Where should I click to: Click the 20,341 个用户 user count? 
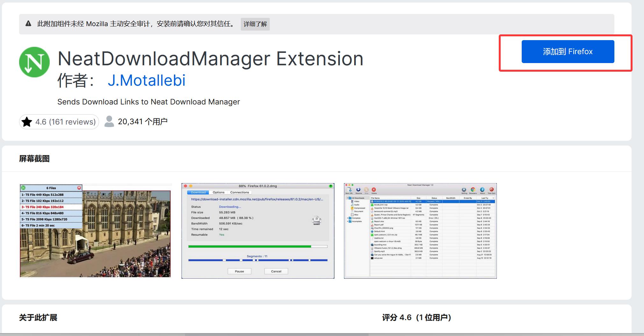143,122
